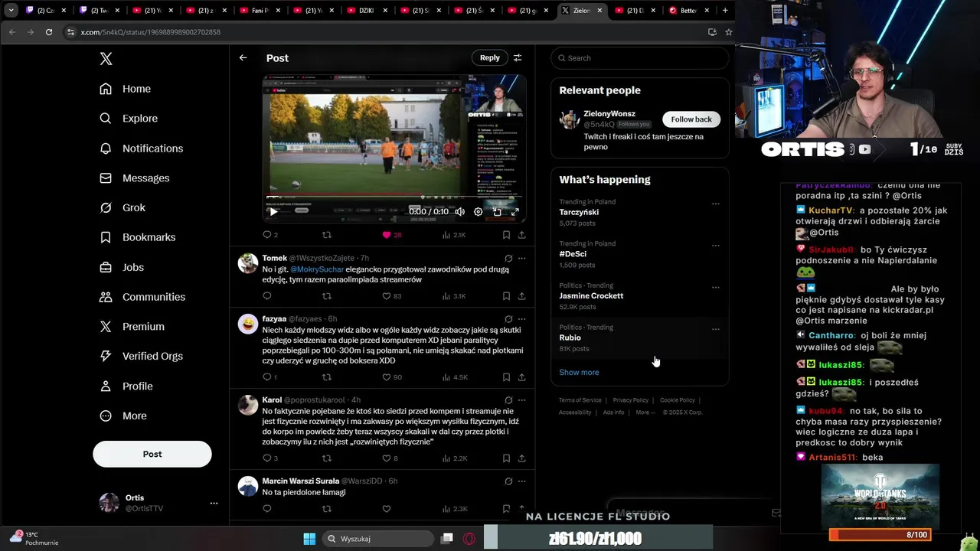Open Messages in the sidebar
Image resolution: width=980 pixels, height=551 pixels.
point(135,178)
